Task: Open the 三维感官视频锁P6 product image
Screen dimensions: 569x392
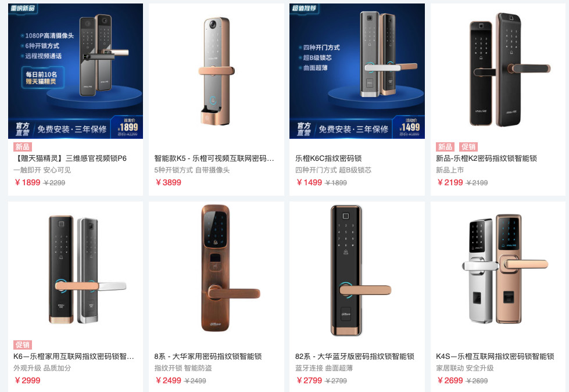Action: (x=76, y=71)
